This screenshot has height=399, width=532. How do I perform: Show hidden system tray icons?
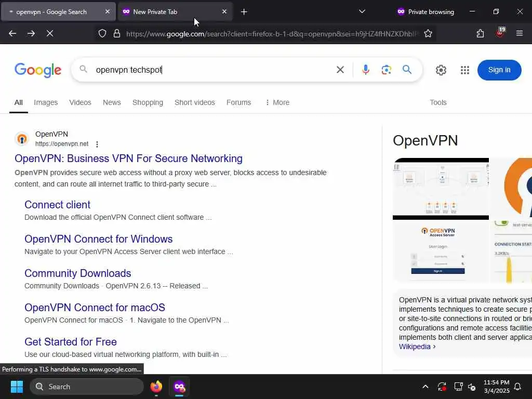[425, 387]
